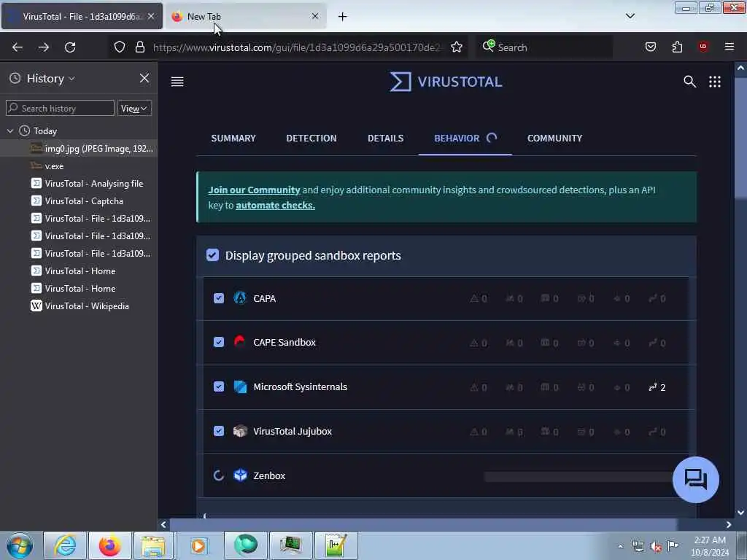Bookmark this page with the star
The width and height of the screenshot is (747, 560).
457,47
